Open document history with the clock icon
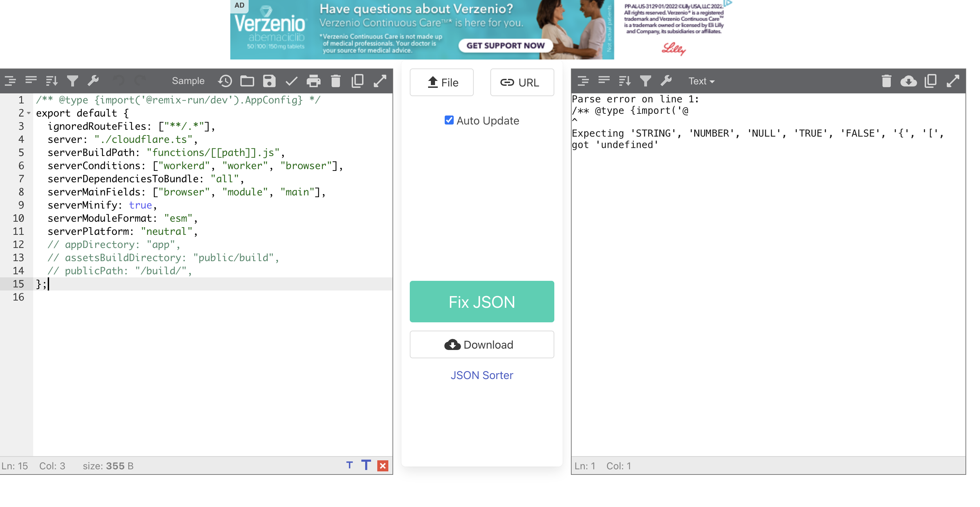The width and height of the screenshot is (980, 507). (x=225, y=81)
